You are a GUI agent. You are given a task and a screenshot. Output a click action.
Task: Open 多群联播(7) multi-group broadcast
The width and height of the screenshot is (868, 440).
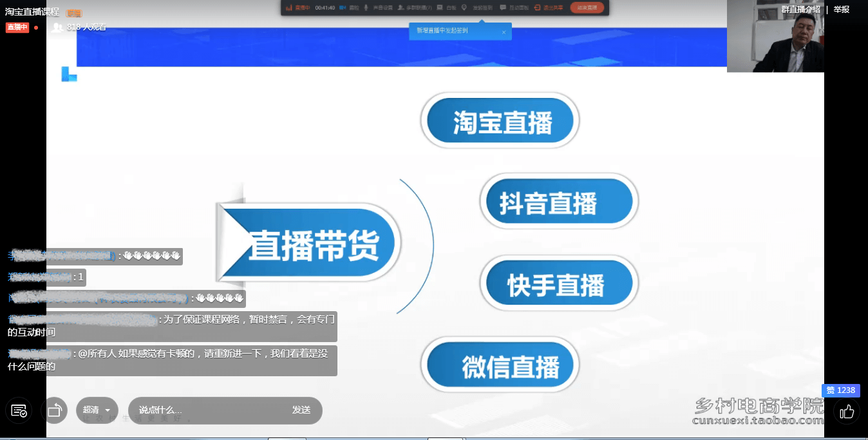pos(415,8)
